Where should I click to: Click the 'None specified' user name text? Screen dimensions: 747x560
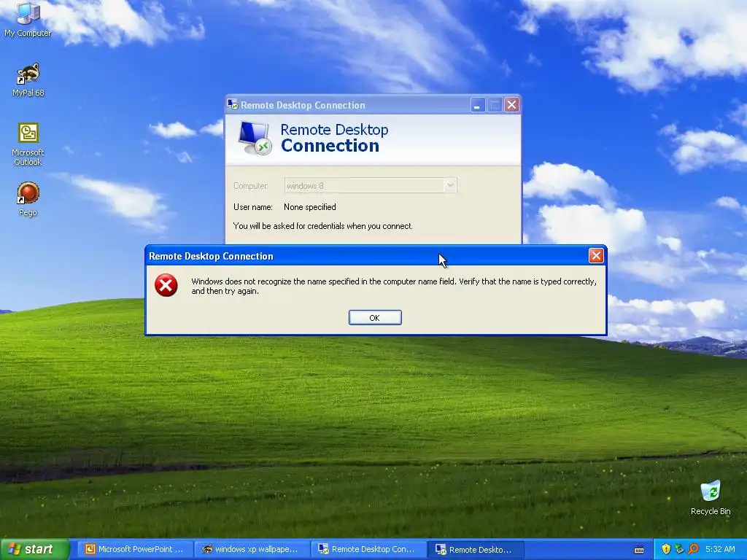[x=309, y=206]
